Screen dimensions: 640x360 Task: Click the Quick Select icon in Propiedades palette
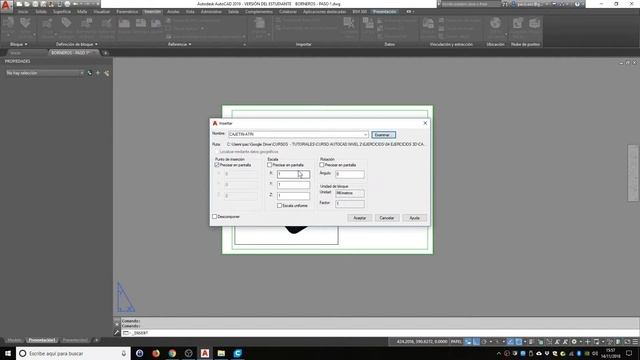click(x=107, y=73)
